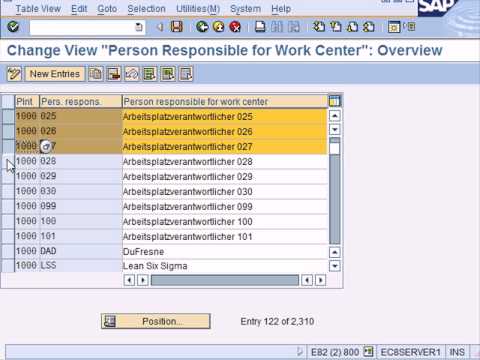Go to First Page icon
Screen dimensions: 480x360
319,27
